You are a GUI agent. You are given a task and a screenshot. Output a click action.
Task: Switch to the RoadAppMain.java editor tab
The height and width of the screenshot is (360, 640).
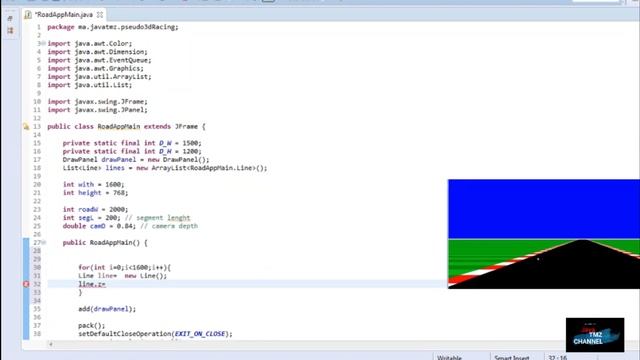point(64,15)
